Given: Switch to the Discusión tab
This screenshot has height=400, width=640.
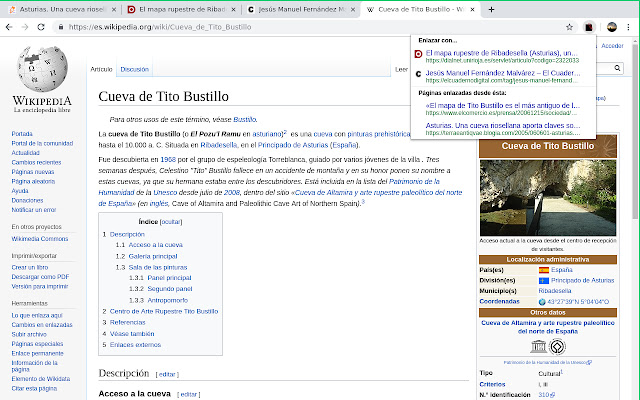Looking at the screenshot, I should click(x=134, y=69).
